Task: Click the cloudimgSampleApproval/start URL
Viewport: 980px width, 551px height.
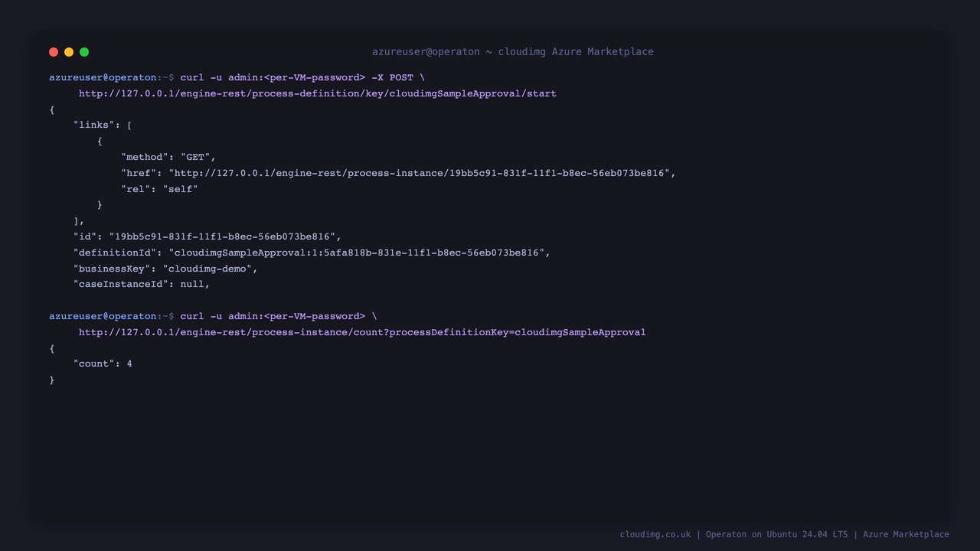Action: 318,93
